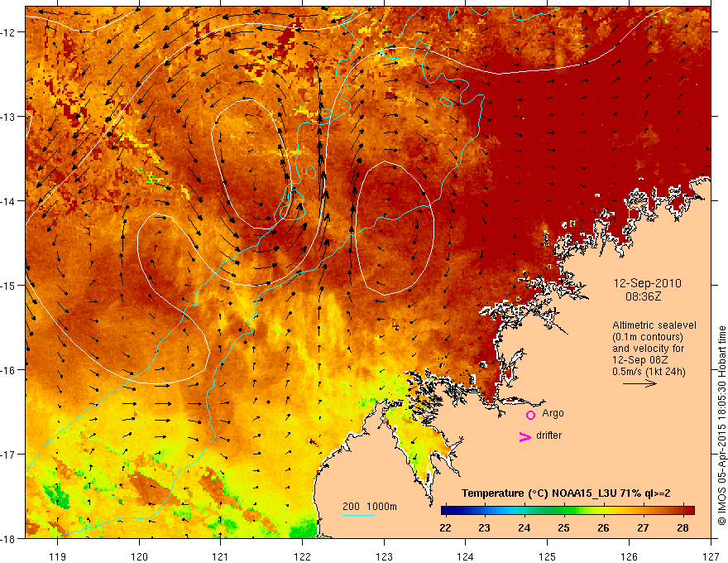Click latitude axis label -14

[8, 201]
